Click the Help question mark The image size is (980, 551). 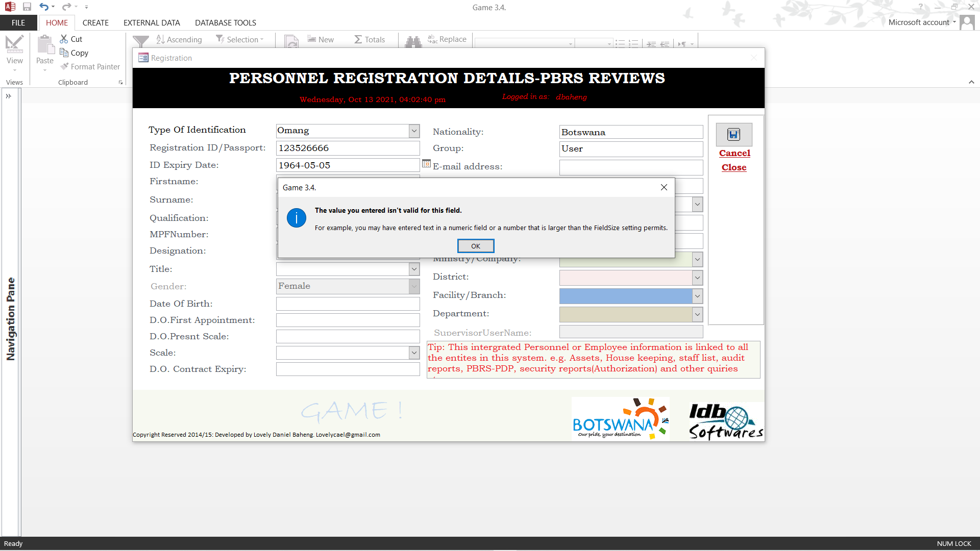tap(921, 7)
